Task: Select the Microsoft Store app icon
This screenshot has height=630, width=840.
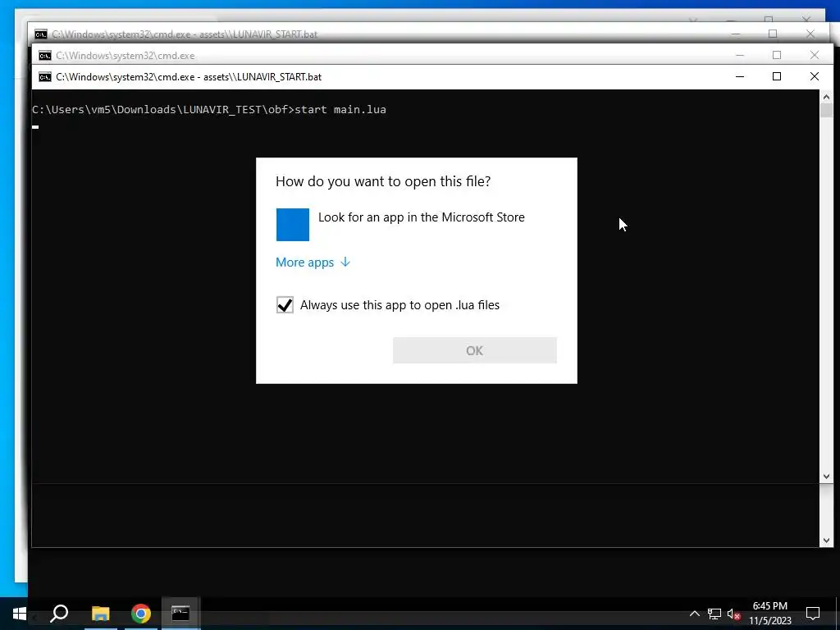Action: coord(293,225)
